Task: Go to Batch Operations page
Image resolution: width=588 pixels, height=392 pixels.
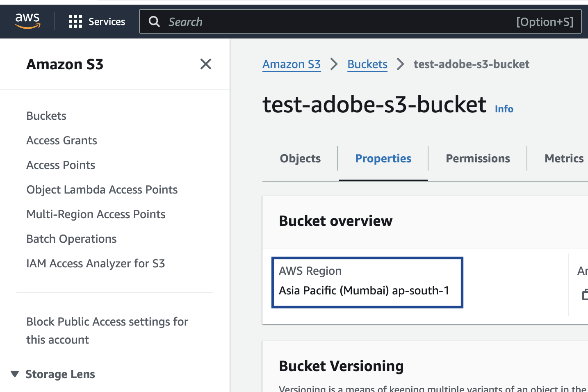Action: [71, 239]
